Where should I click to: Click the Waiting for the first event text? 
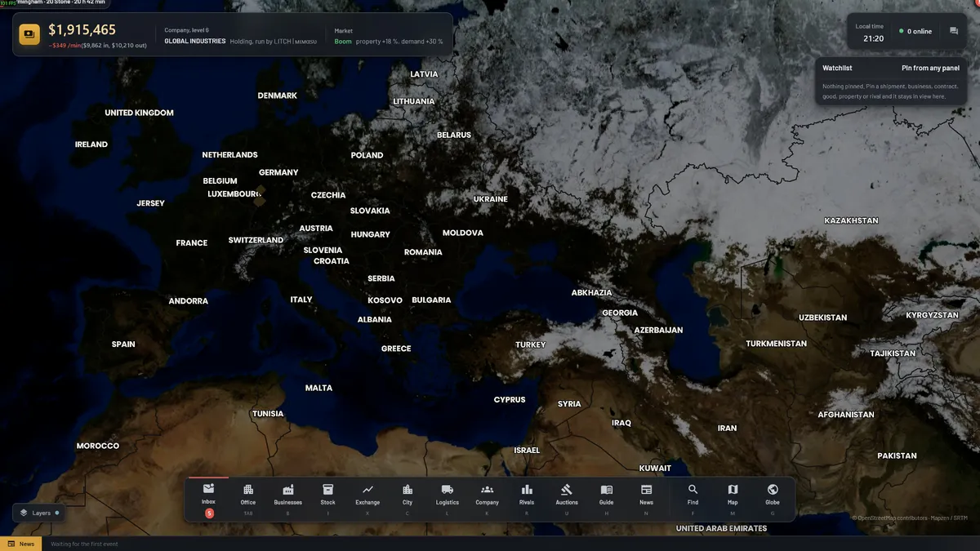point(85,544)
